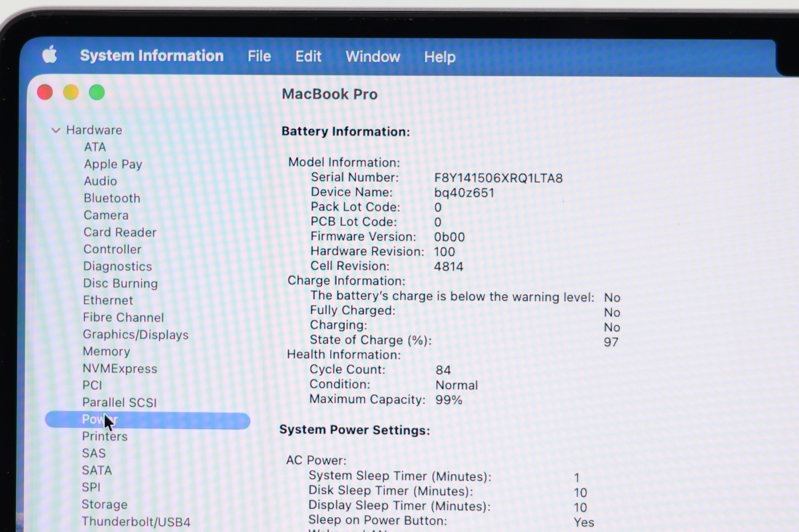Select the Audio sidebar entry
The height and width of the screenshot is (532, 799).
pos(100,181)
